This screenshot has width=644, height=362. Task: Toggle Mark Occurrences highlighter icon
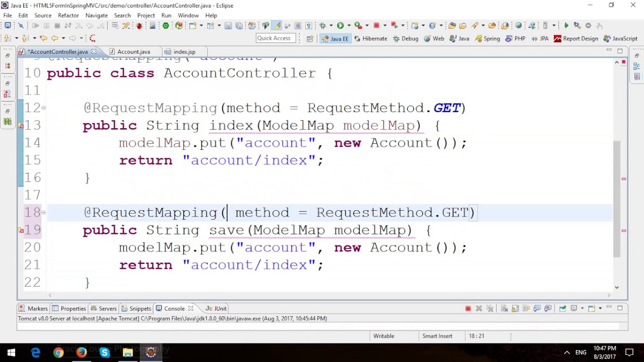click(276, 25)
